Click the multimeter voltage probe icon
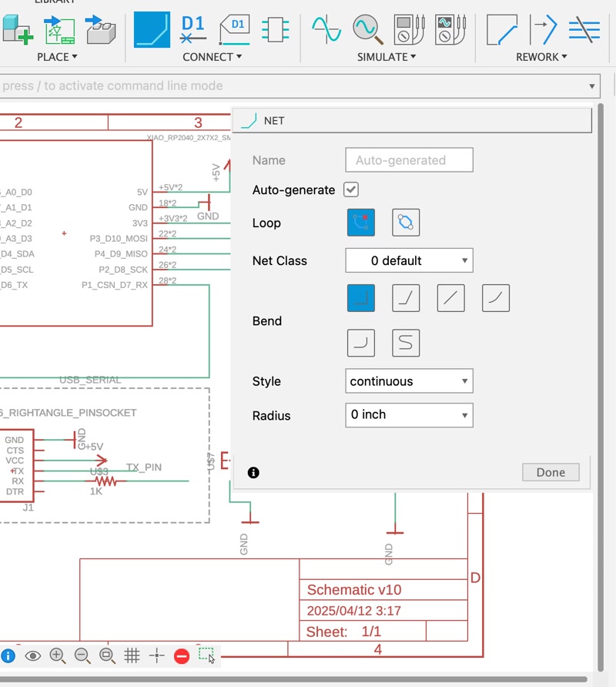Viewport: 616px width, 687px height. (409, 30)
